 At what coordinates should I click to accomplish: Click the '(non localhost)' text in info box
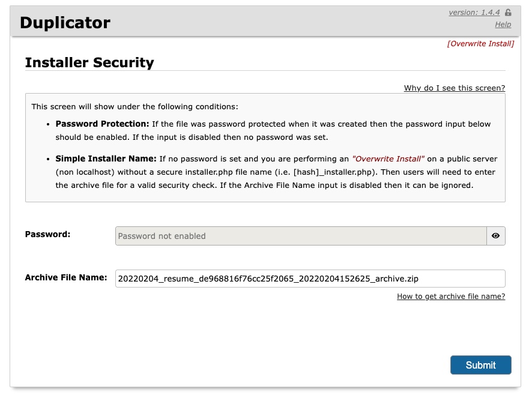click(85, 172)
